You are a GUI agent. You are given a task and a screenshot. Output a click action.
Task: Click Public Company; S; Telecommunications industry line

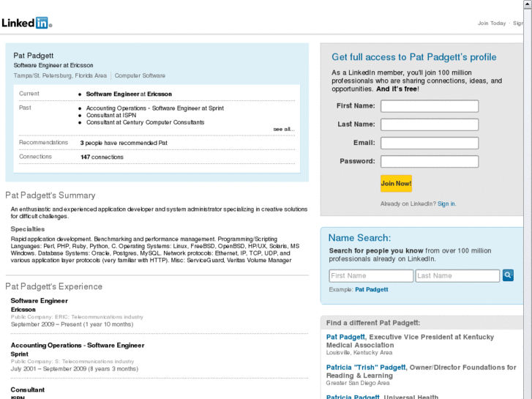tap(72, 362)
